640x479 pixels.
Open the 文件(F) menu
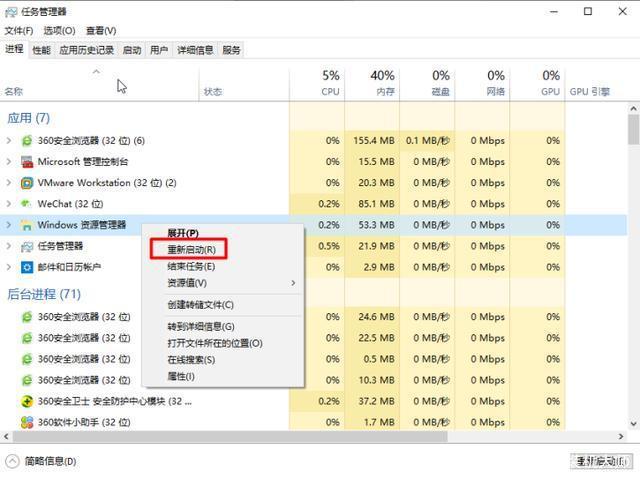pos(19,31)
